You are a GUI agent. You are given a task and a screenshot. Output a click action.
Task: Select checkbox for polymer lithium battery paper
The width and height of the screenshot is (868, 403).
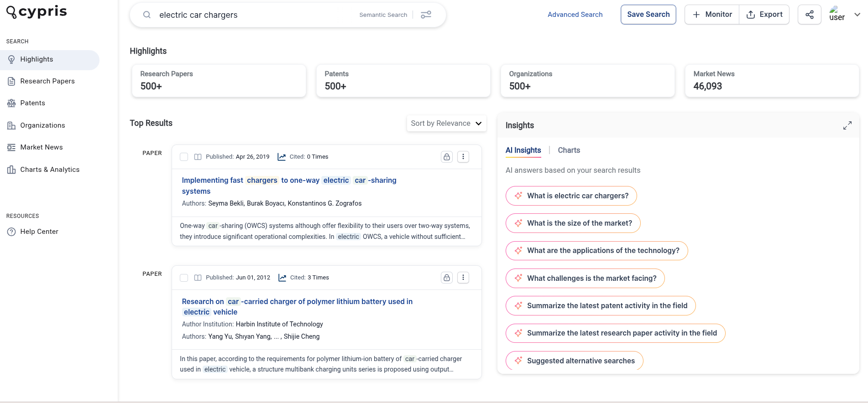pyautogui.click(x=184, y=278)
